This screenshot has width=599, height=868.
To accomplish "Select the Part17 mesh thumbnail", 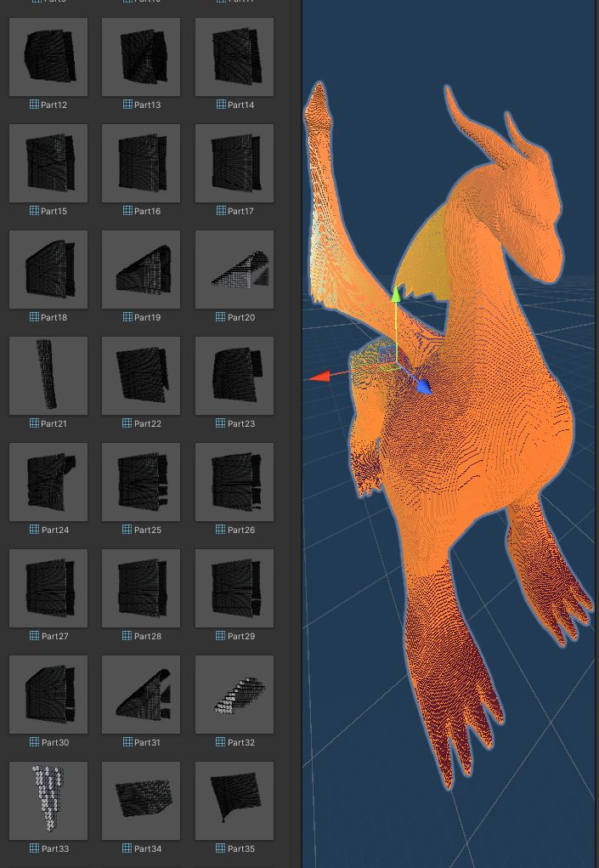I will click(x=235, y=163).
